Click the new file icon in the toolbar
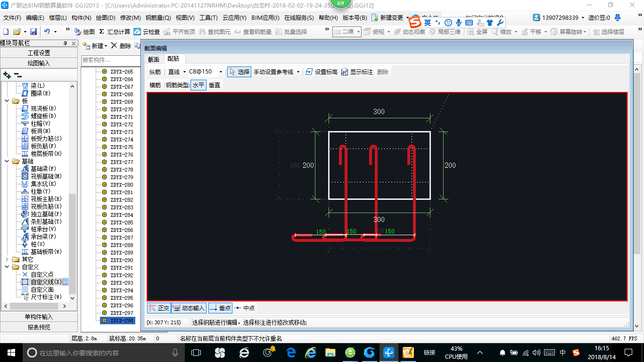The height and width of the screenshot is (362, 644). click(6, 32)
